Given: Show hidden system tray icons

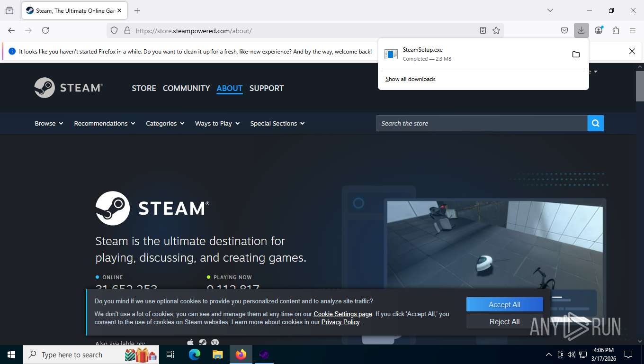Looking at the screenshot, I should coord(549,355).
